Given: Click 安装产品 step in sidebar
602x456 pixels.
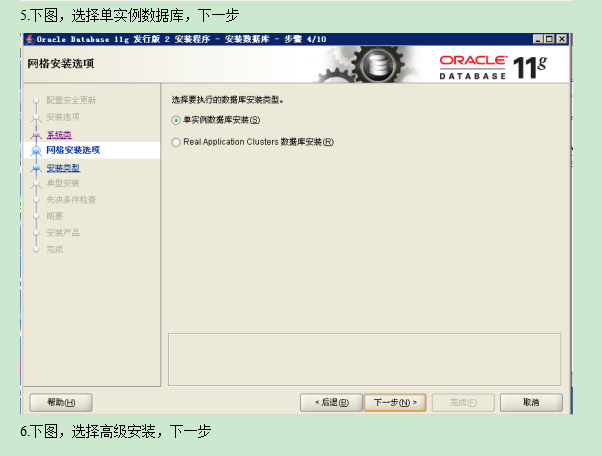Looking at the screenshot, I should pos(63,233).
